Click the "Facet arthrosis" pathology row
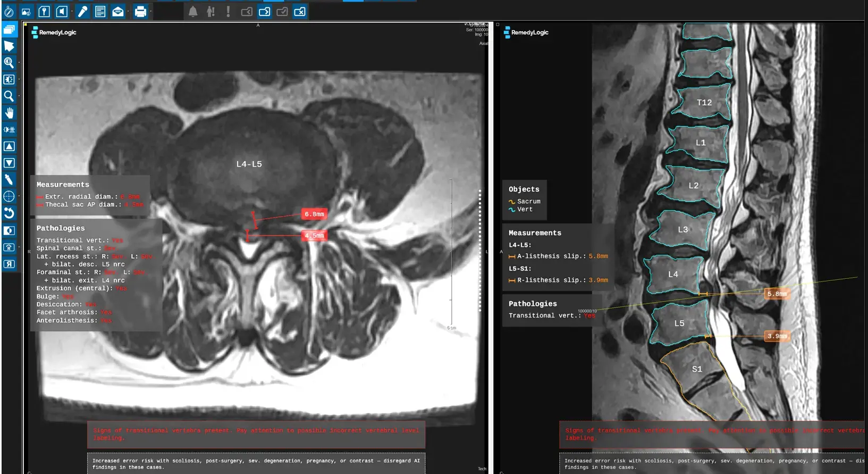This screenshot has height=474, width=868. (74, 312)
